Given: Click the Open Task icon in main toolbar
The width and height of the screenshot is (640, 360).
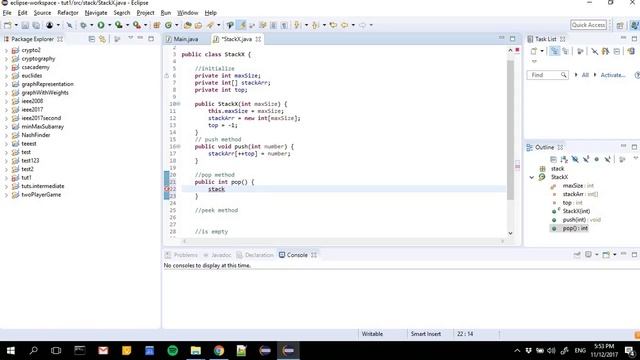Looking at the screenshot, I should point(198,25).
